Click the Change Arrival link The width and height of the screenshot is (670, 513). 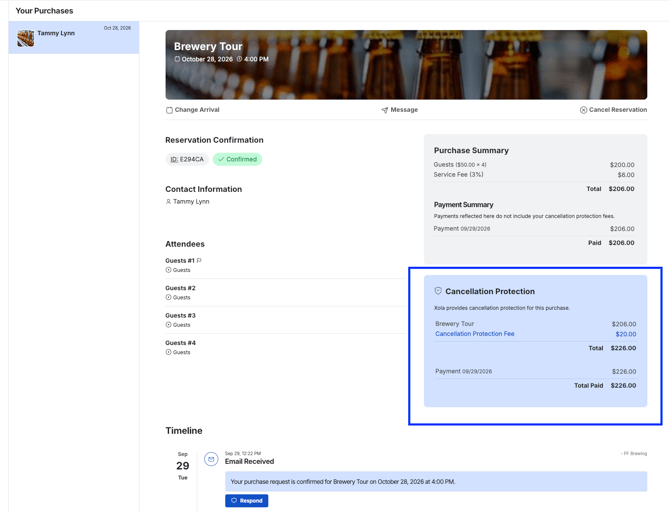coord(193,110)
